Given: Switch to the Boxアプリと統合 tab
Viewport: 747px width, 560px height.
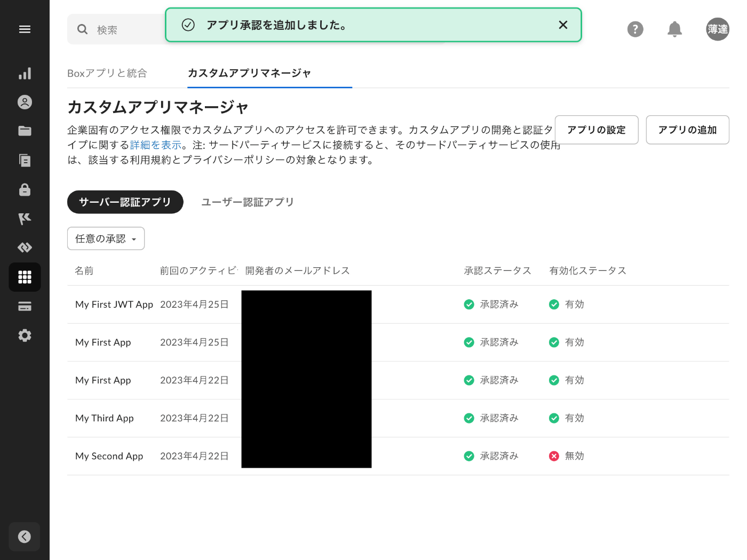Looking at the screenshot, I should tap(107, 73).
